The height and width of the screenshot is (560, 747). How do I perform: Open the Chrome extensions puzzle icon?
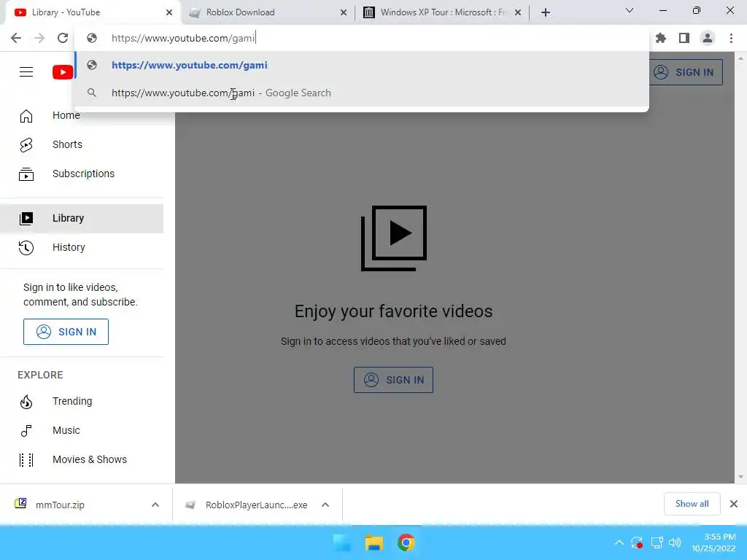click(661, 38)
